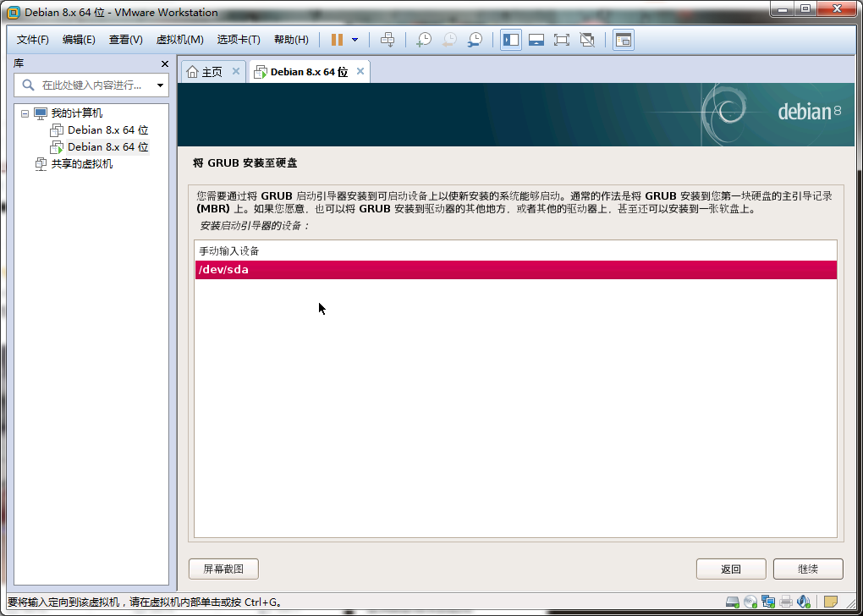Click the 返回 button
This screenshot has height=616, width=863.
coord(731,569)
